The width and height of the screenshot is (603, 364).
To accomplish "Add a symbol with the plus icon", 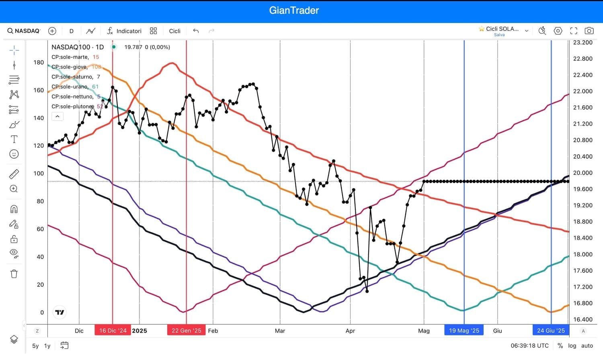I will [x=52, y=31].
